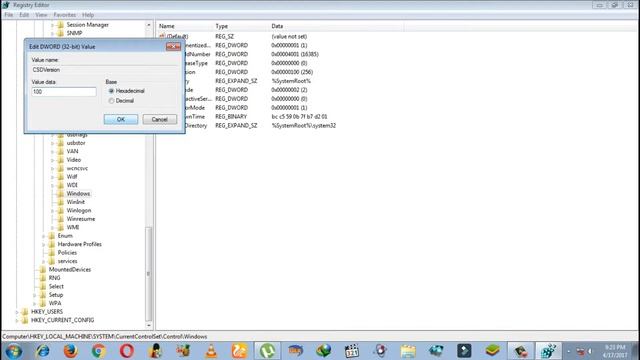The image size is (640, 360).
Task: Select the services folder icon
Action: click(x=52, y=261)
